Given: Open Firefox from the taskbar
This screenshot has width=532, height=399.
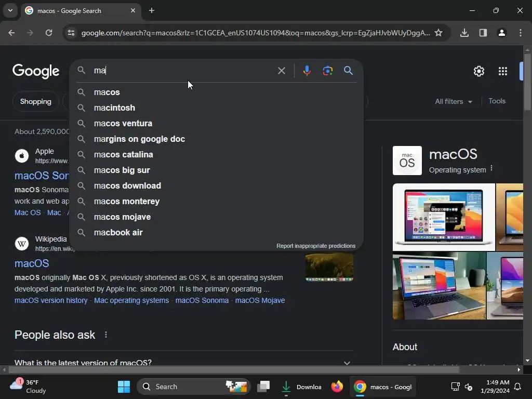Looking at the screenshot, I should pyautogui.click(x=337, y=387).
